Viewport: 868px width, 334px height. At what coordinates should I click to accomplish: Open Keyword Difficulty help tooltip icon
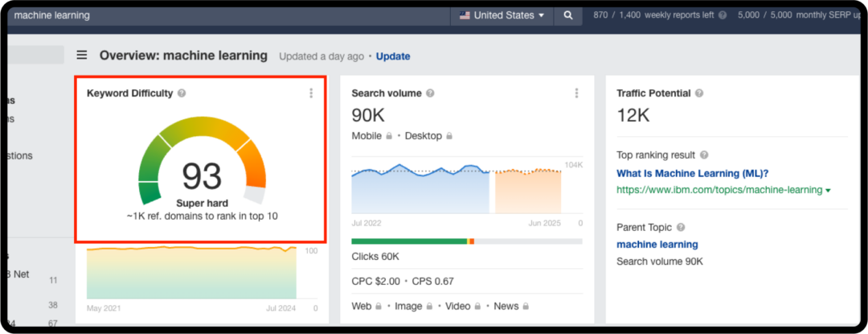point(182,93)
